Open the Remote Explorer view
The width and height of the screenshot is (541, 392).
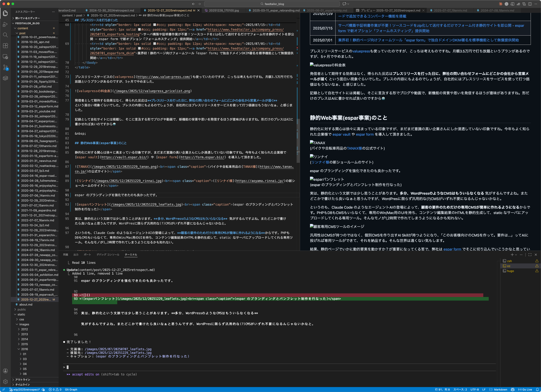pos(5,57)
